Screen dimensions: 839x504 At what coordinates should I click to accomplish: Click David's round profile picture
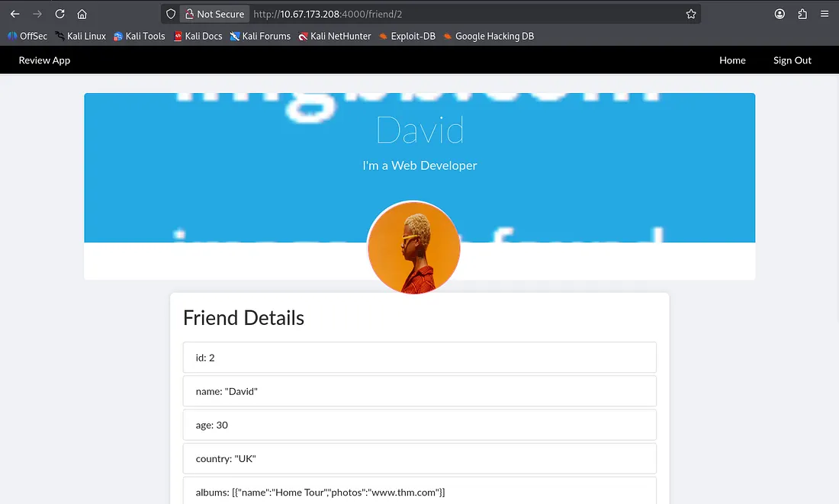413,248
